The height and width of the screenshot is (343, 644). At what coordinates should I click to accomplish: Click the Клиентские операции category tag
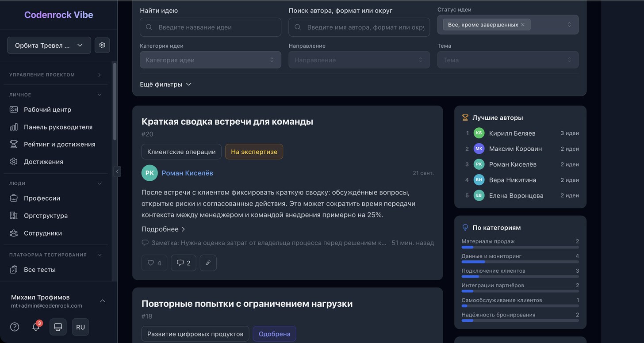[181, 152]
